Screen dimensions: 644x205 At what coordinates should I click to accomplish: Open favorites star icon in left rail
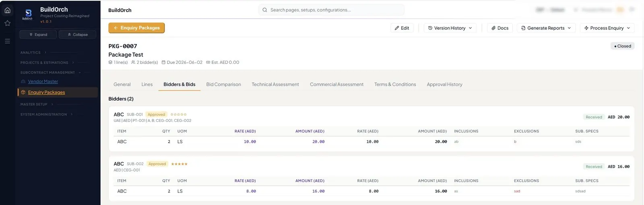coord(7,23)
